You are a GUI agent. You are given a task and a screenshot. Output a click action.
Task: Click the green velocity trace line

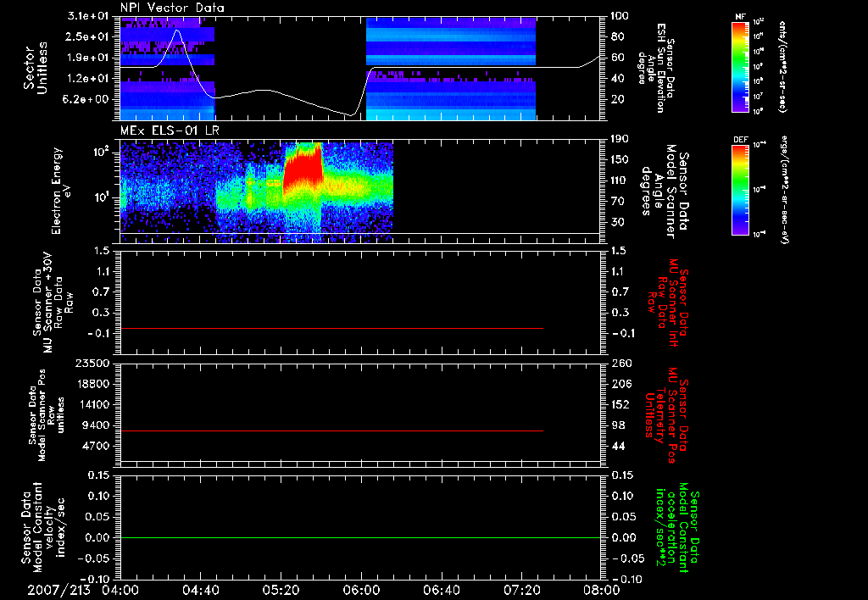(x=360, y=537)
